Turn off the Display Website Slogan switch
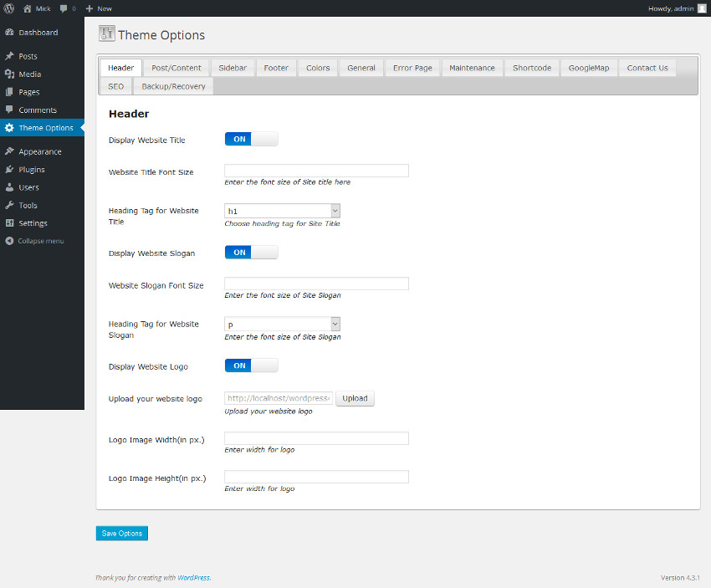 pyautogui.click(x=251, y=252)
